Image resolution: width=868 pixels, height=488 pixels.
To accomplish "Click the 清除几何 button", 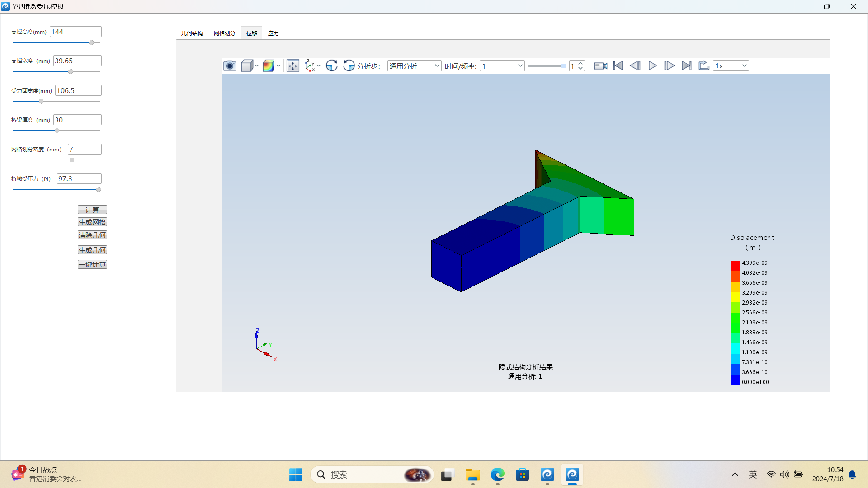I will 92,235.
